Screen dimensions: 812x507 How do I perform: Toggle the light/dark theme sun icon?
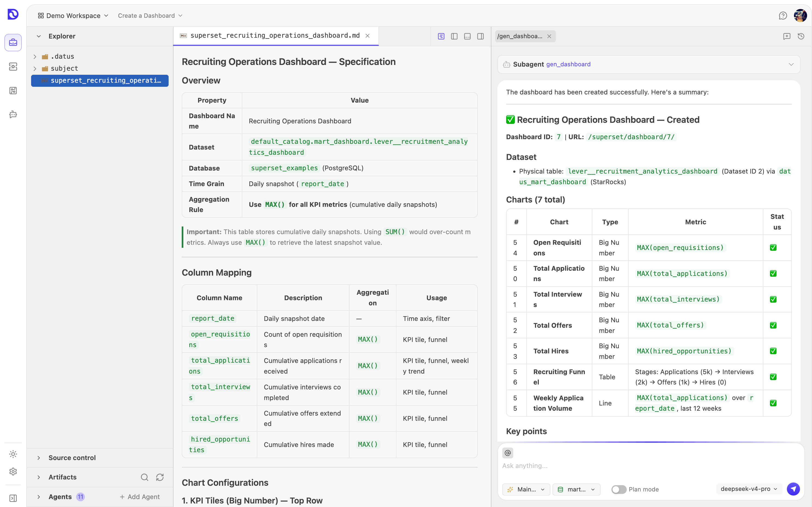pos(13,454)
